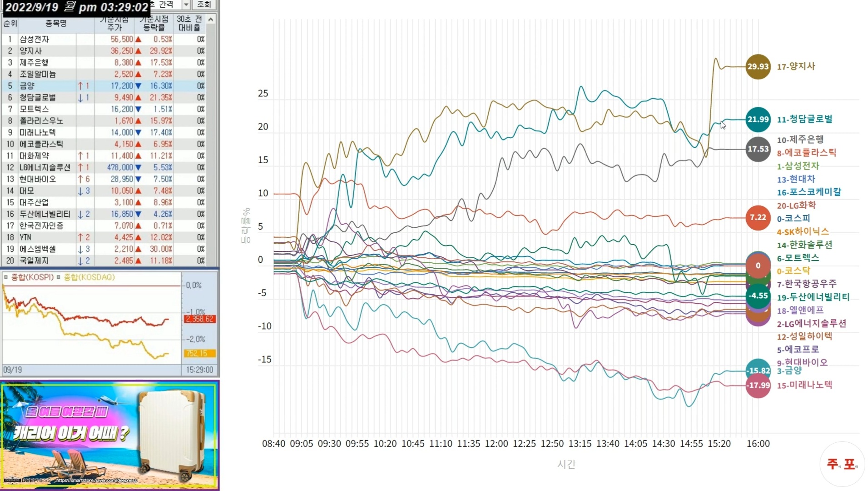Image resolution: width=868 pixels, height=491 pixels.
Task: Select the 양지사 stock name in table
Action: [30, 51]
